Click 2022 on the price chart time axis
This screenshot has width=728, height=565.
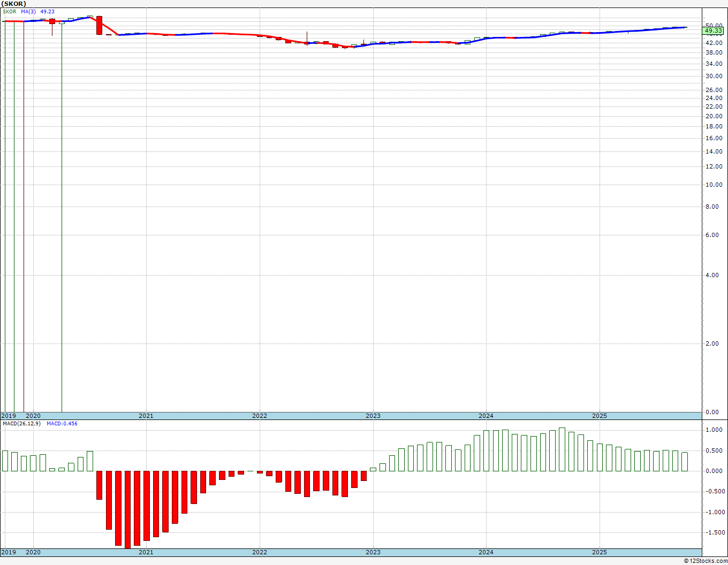pyautogui.click(x=260, y=416)
